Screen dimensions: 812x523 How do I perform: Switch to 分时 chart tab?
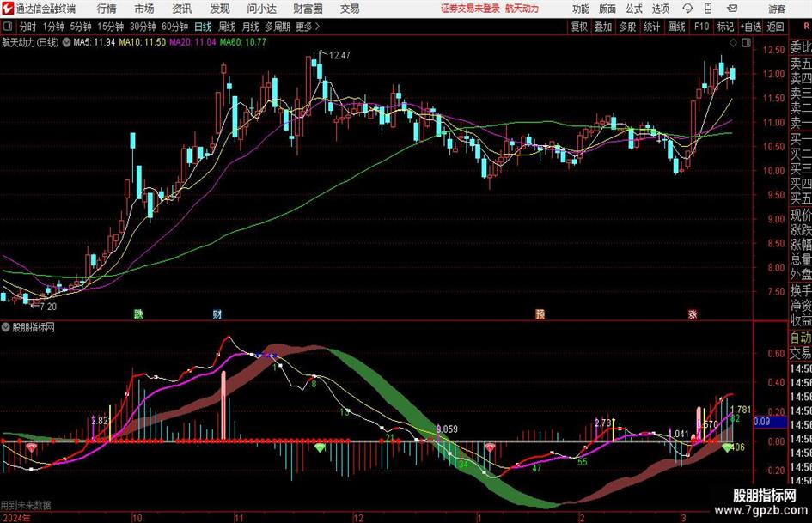click(x=27, y=27)
